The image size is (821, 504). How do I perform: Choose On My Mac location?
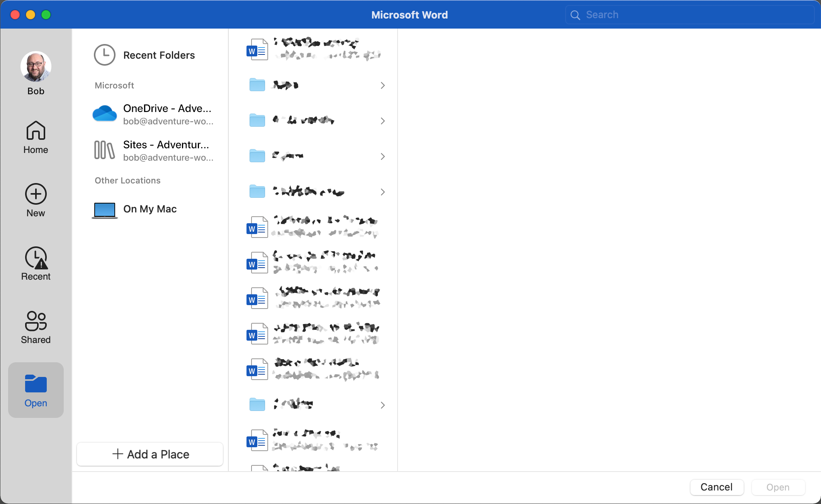[150, 209]
